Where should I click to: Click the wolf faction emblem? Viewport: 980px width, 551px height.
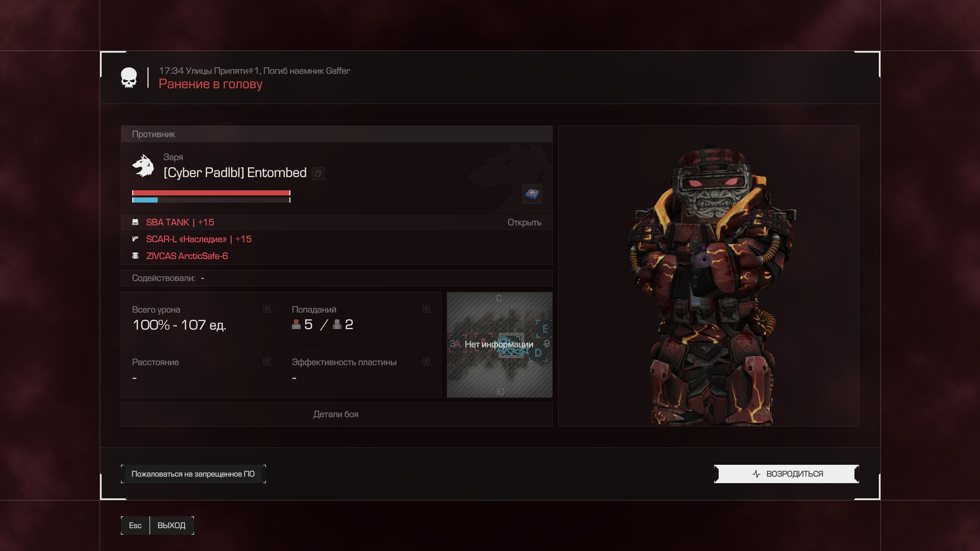click(143, 166)
